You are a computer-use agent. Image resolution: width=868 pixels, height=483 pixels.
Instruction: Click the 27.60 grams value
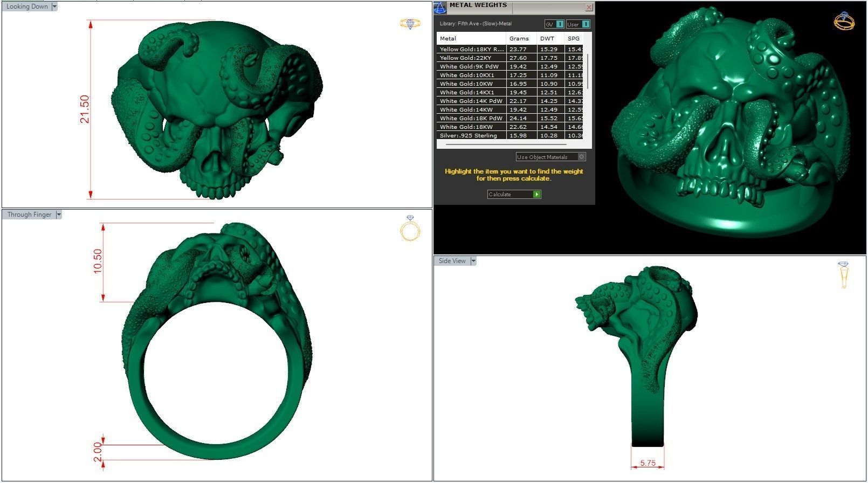pos(518,58)
